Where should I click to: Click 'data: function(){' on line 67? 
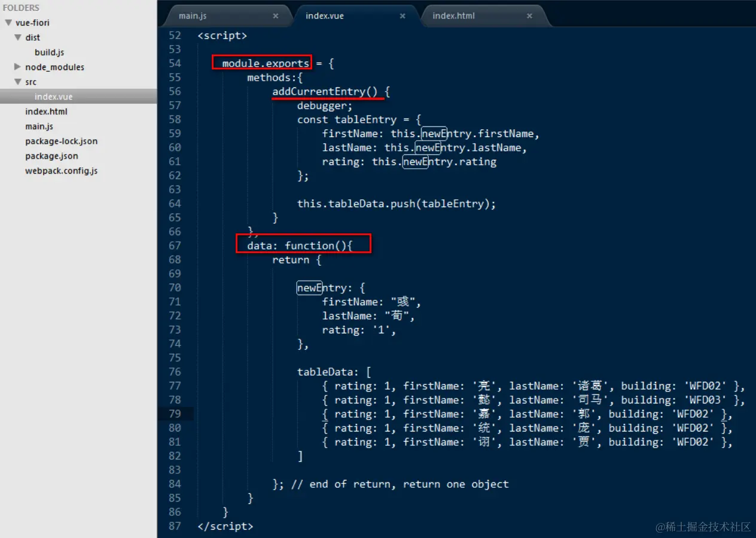(300, 245)
